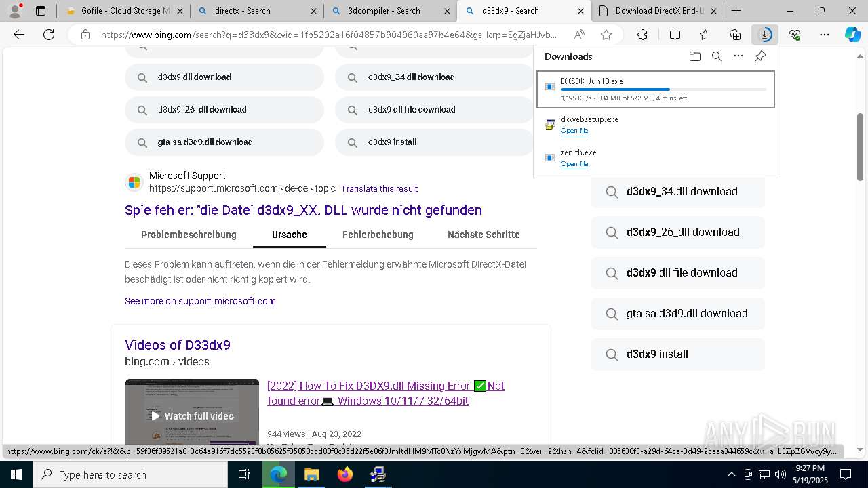Open the tab actions menu icon
The height and width of the screenshot is (488, 868).
pyautogui.click(x=41, y=11)
